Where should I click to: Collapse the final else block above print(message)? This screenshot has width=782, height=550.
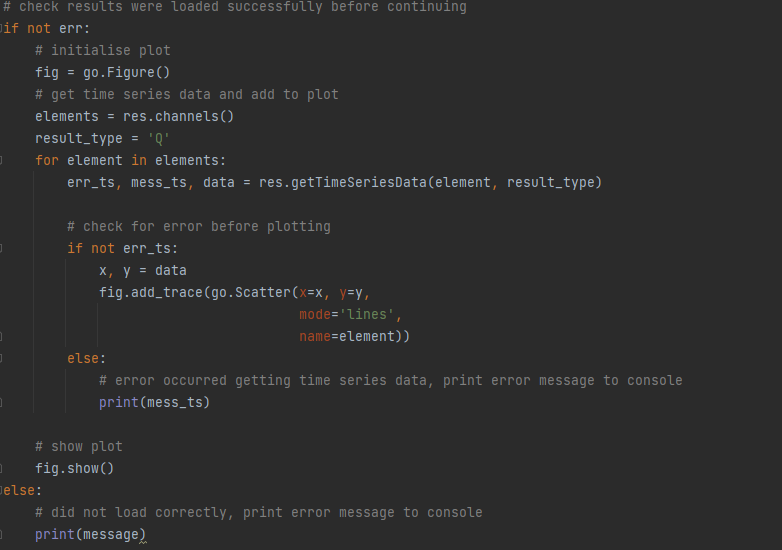(x=3, y=490)
